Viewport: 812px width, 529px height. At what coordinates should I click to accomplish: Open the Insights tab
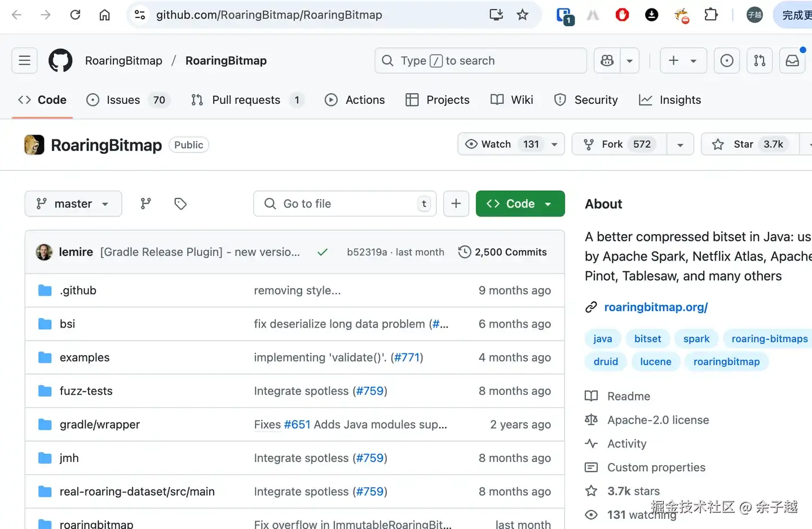coord(670,100)
